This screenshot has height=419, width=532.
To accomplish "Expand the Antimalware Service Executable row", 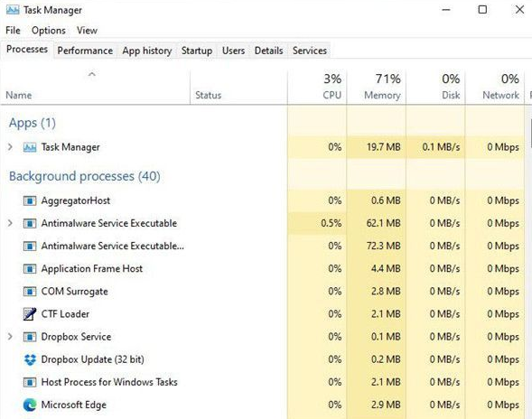I will [10, 223].
